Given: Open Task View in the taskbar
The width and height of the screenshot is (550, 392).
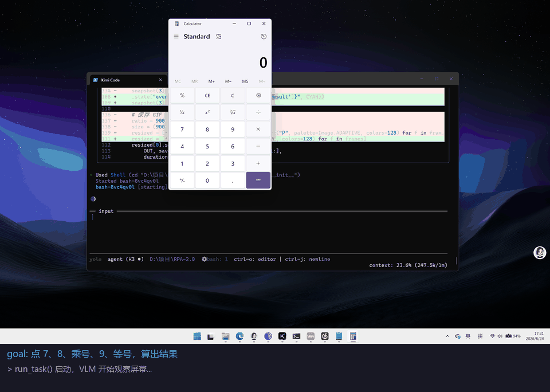Looking at the screenshot, I should (x=210, y=336).
